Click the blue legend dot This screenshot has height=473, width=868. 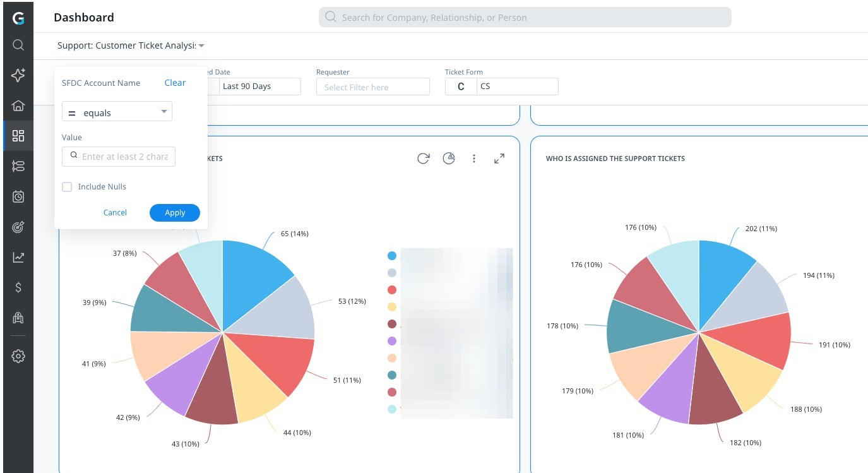pos(391,256)
